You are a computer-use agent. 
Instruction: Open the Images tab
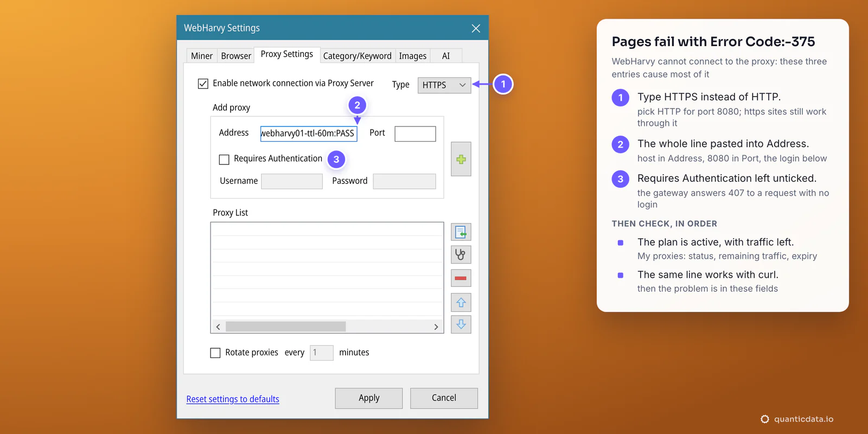[x=413, y=56]
